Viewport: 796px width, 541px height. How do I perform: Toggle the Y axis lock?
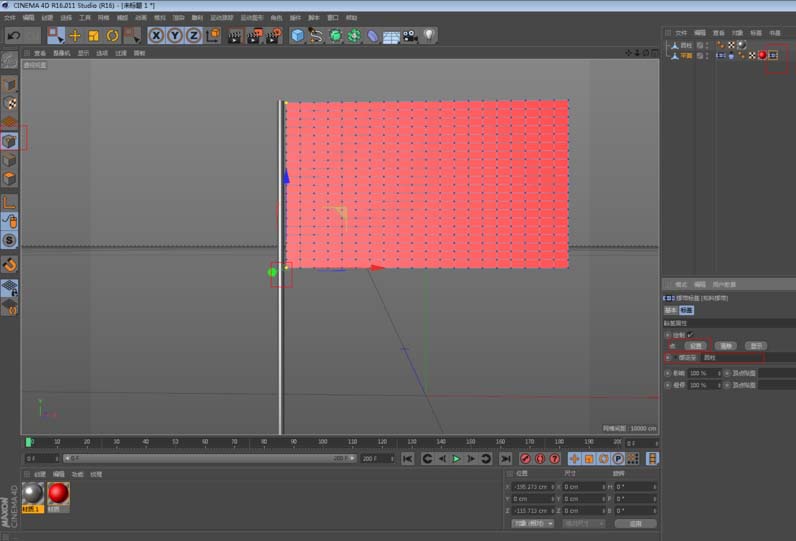pyautogui.click(x=174, y=35)
